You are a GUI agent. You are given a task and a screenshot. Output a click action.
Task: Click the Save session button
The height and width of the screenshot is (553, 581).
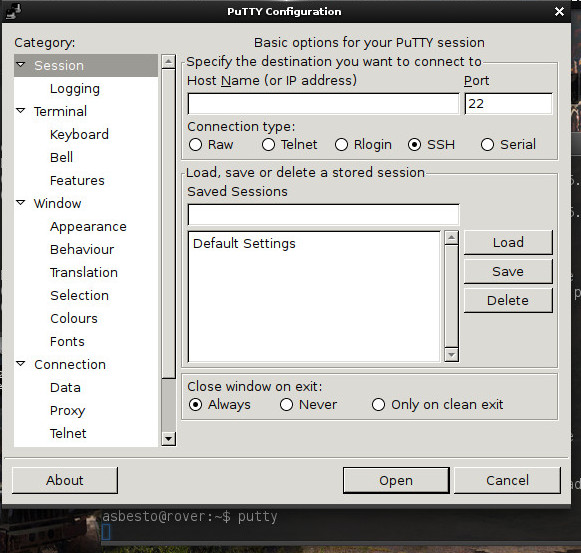pos(508,271)
